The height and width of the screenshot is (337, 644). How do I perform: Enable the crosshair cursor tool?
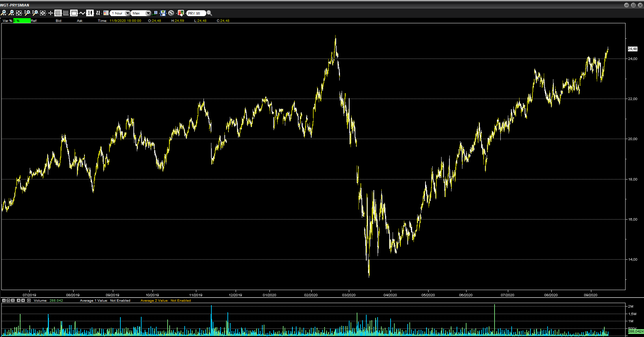pos(51,13)
